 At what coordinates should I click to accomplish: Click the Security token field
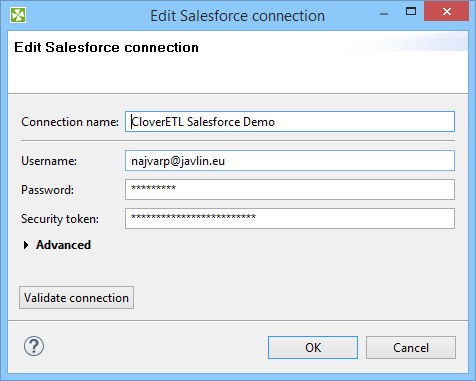[290, 219]
